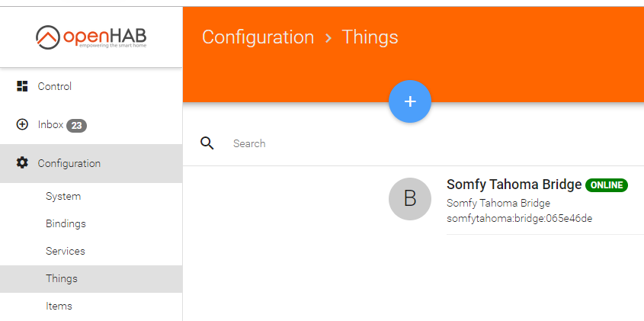The height and width of the screenshot is (321, 644).
Task: Click the green ONLINE status badge
Action: (607, 185)
